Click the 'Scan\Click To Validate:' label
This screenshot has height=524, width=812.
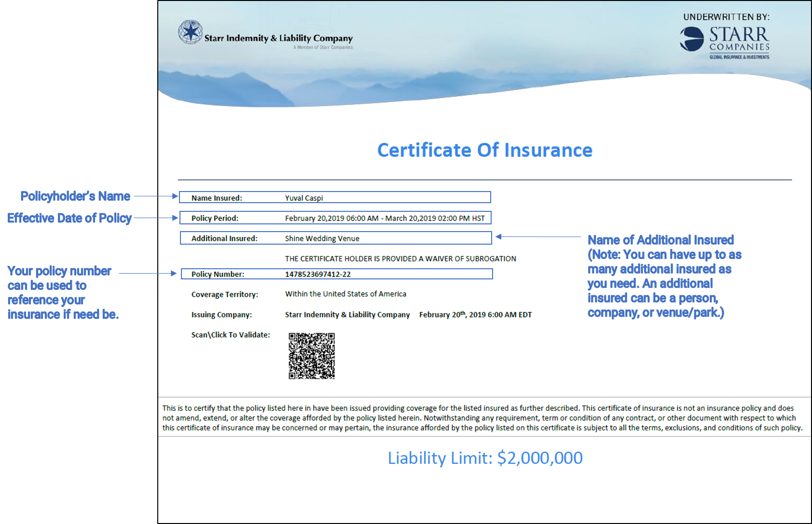click(x=231, y=335)
